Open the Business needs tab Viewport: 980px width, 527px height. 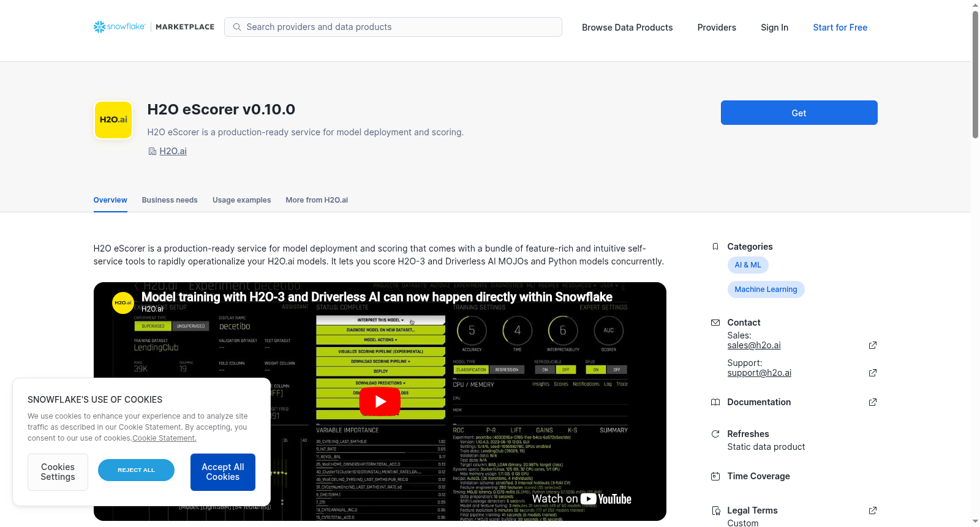point(170,200)
